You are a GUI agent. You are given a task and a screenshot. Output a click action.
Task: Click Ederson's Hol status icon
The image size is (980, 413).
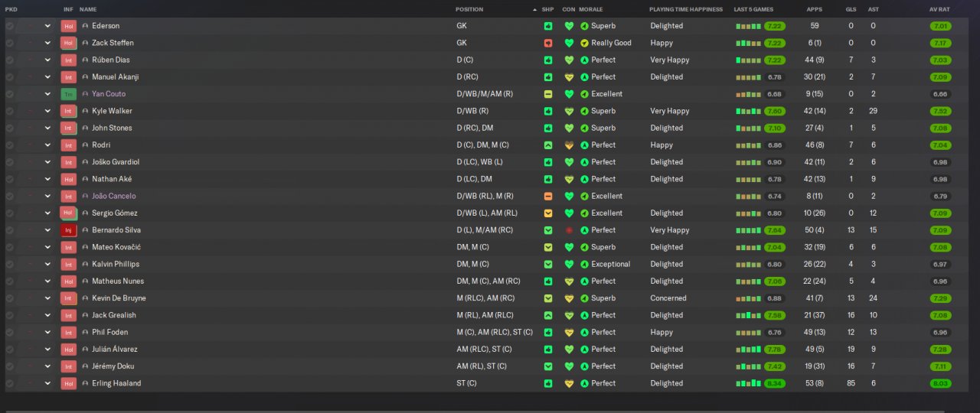pyautogui.click(x=68, y=26)
